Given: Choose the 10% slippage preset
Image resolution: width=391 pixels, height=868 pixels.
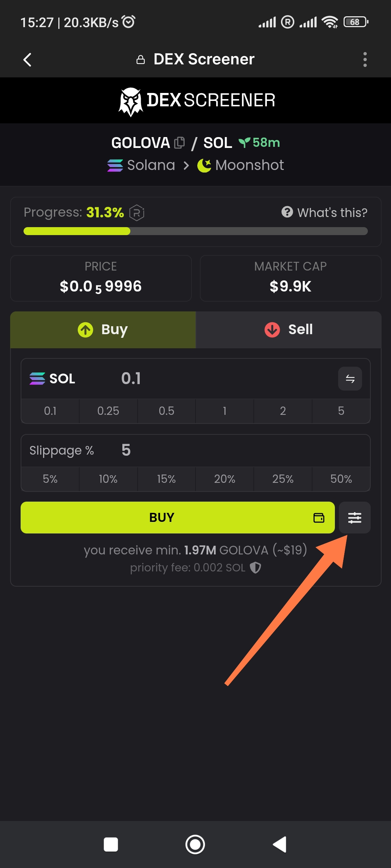Looking at the screenshot, I should [x=108, y=479].
